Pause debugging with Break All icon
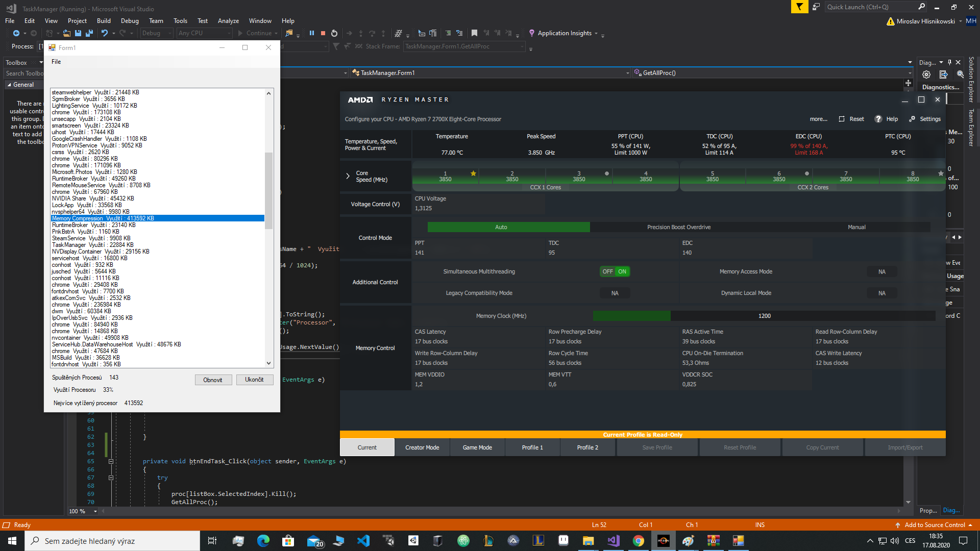The width and height of the screenshot is (980, 551). click(x=312, y=33)
